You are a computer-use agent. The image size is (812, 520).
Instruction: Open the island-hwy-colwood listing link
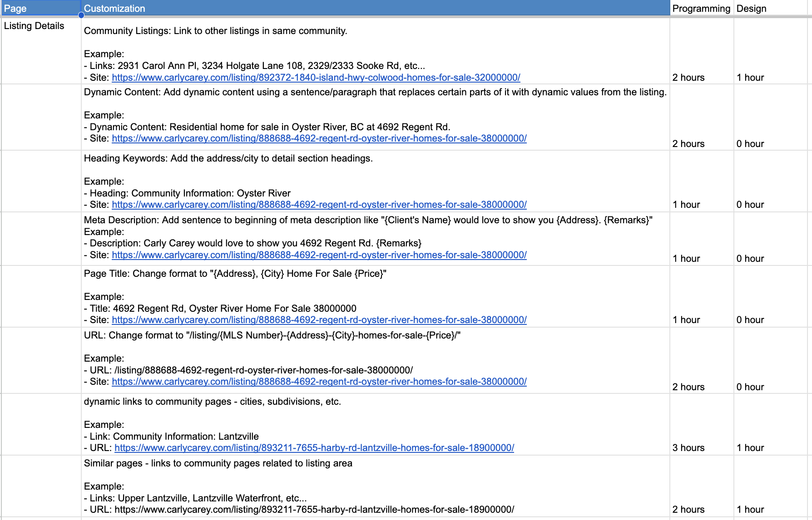(x=316, y=78)
